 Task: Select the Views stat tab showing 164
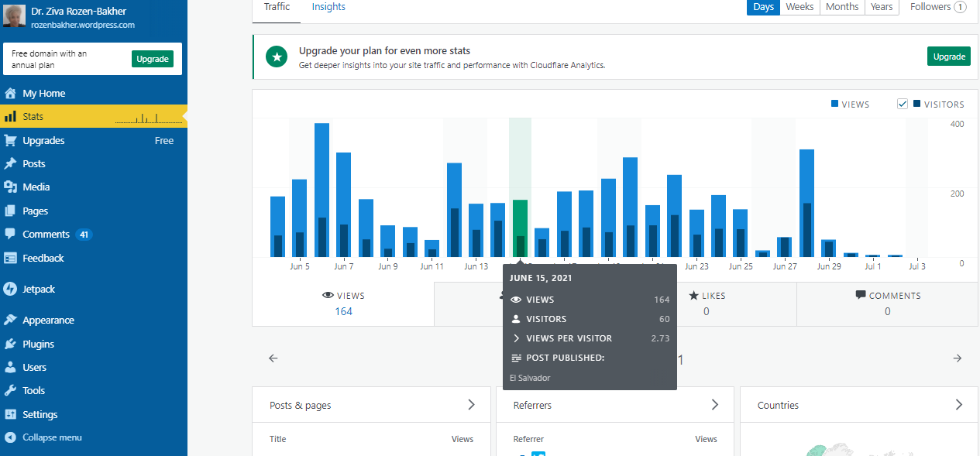tap(343, 303)
